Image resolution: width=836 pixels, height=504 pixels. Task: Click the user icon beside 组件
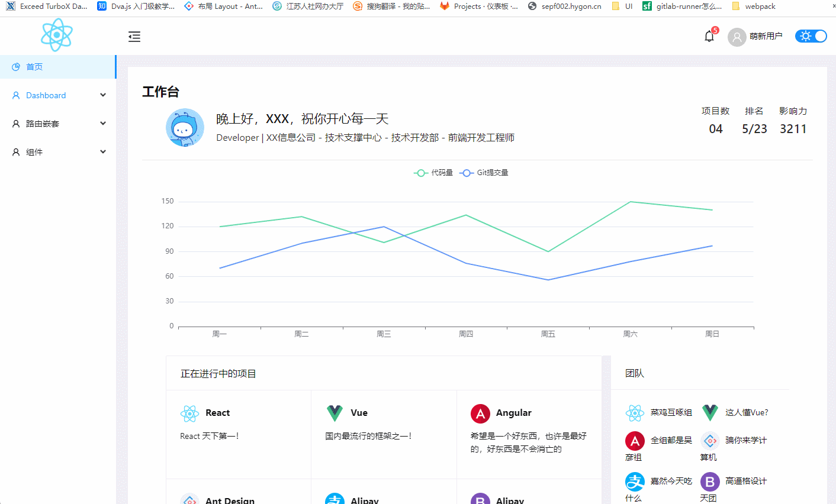[16, 152]
